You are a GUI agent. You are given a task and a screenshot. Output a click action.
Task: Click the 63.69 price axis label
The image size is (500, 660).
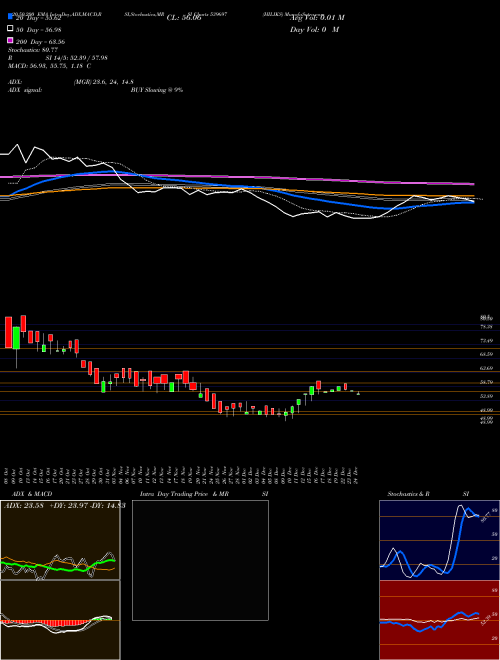click(x=486, y=368)
